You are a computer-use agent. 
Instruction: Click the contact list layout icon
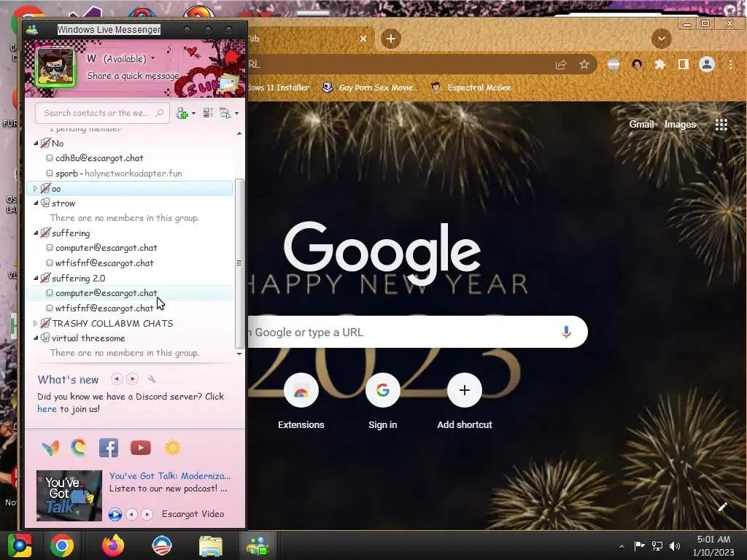(208, 113)
